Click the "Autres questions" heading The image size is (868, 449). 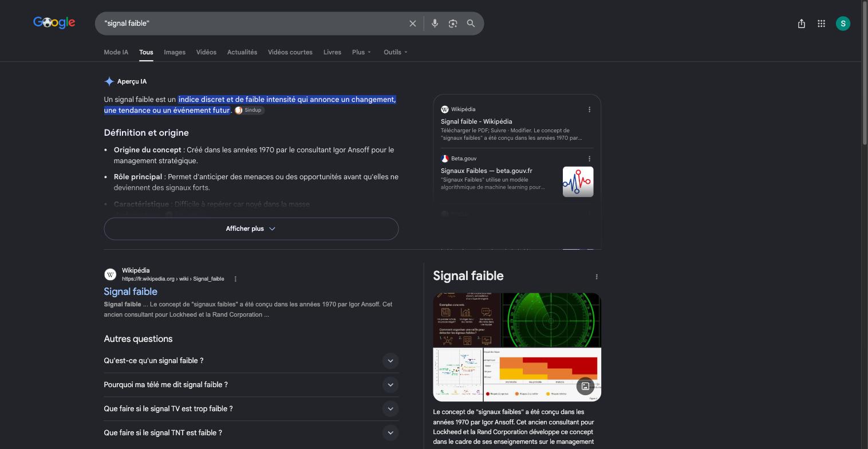[138, 339]
